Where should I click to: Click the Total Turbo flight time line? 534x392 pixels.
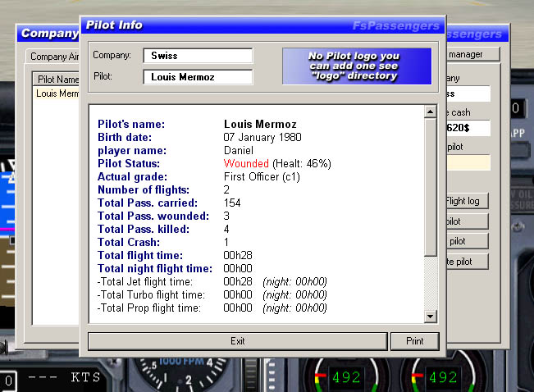click(212, 295)
